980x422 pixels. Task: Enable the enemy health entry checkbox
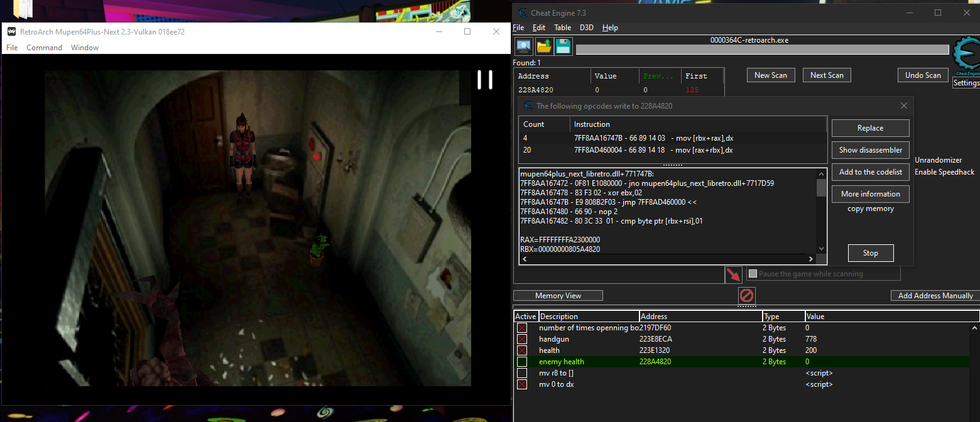(522, 362)
